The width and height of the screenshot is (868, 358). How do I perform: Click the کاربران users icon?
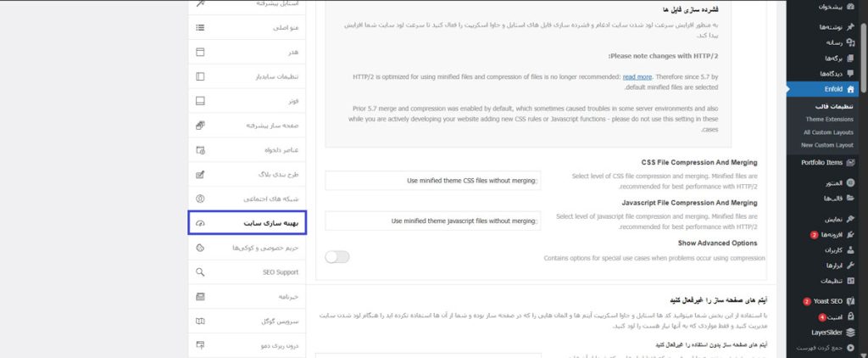850,250
